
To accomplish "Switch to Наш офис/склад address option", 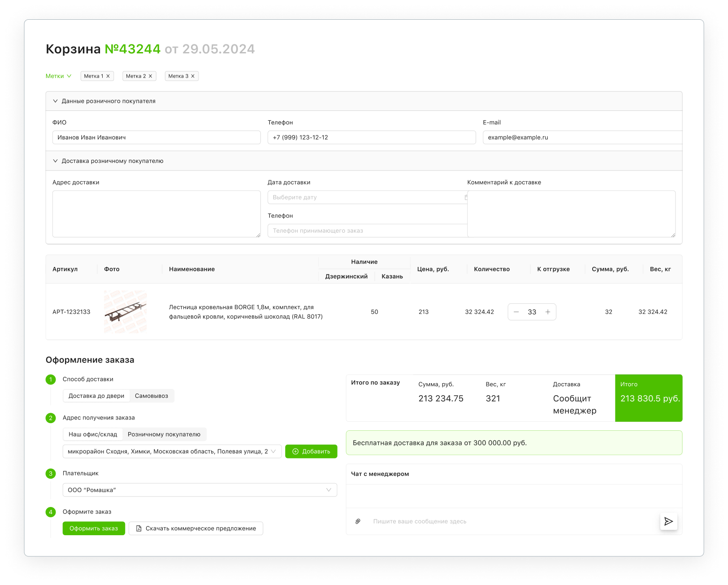I will point(93,434).
